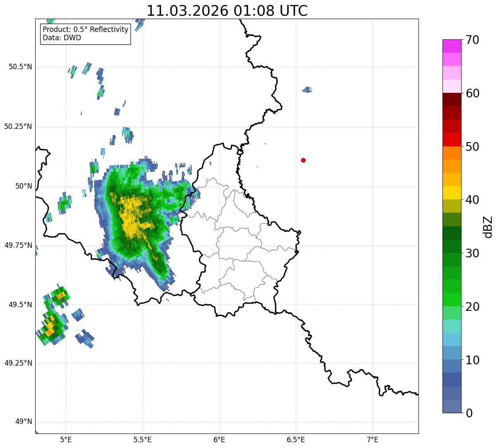
Task: Click the "7°E" longitude label
Action: pos(373,440)
